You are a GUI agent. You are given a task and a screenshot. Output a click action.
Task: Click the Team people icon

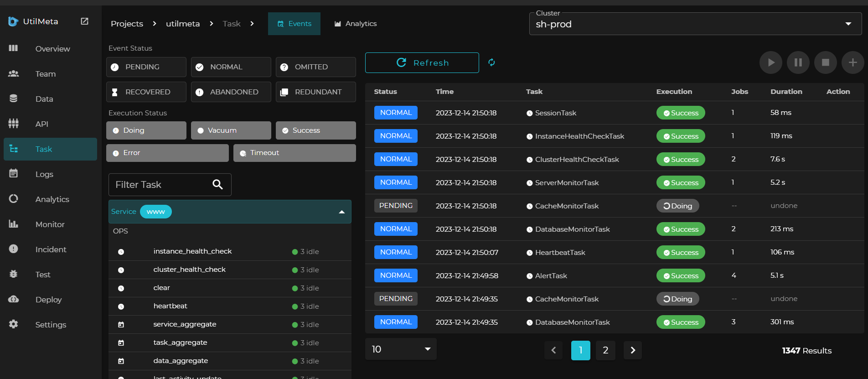pos(13,73)
